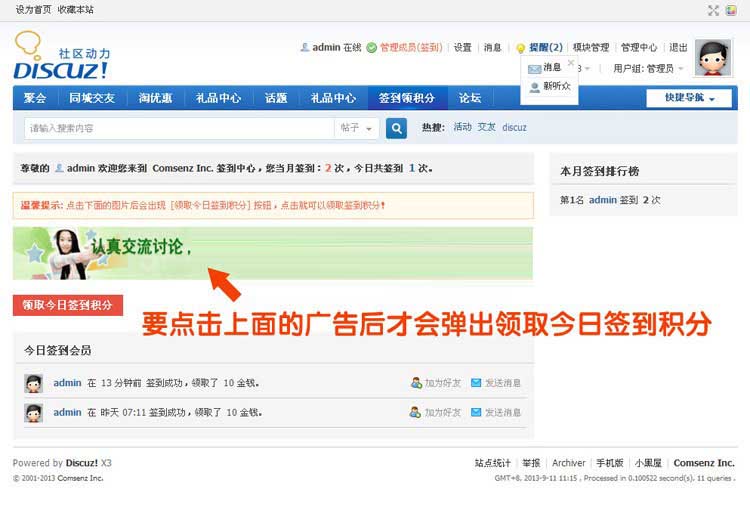Click the 认真交流讨论 ad banner
The width and height of the screenshot is (750, 523).
point(273,254)
